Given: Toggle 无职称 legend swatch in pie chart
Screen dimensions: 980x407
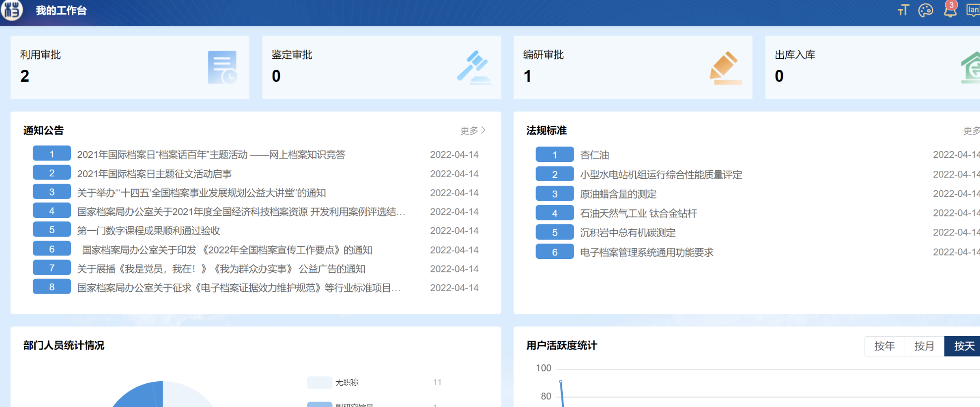Looking at the screenshot, I should click(320, 382).
